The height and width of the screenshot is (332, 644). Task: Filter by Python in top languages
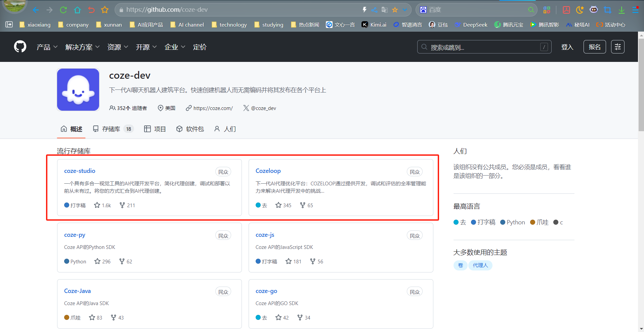coord(513,222)
